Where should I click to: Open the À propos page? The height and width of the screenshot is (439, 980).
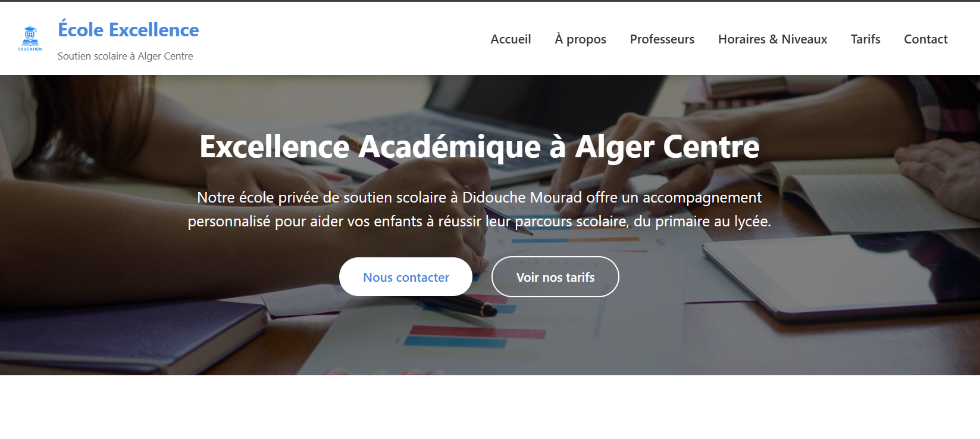pyautogui.click(x=580, y=39)
